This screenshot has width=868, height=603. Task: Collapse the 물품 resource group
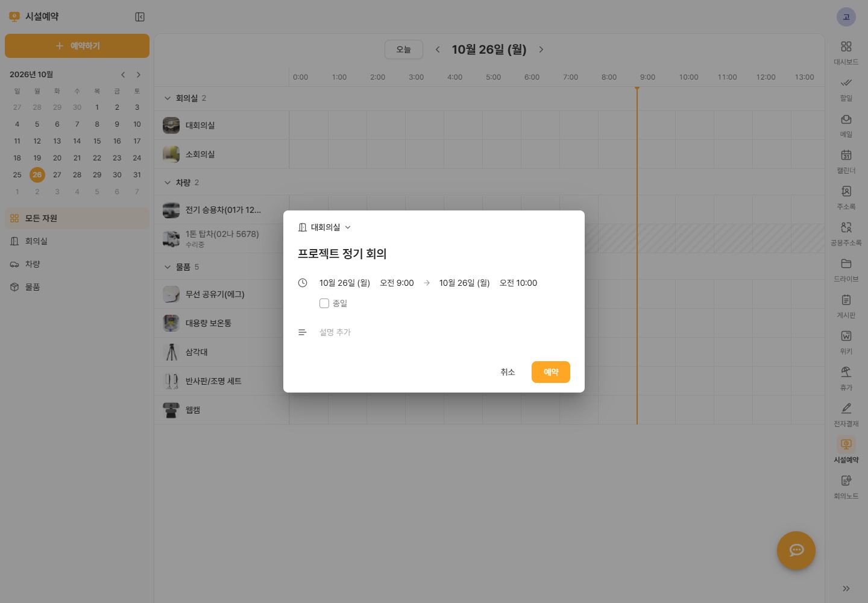[x=168, y=267]
